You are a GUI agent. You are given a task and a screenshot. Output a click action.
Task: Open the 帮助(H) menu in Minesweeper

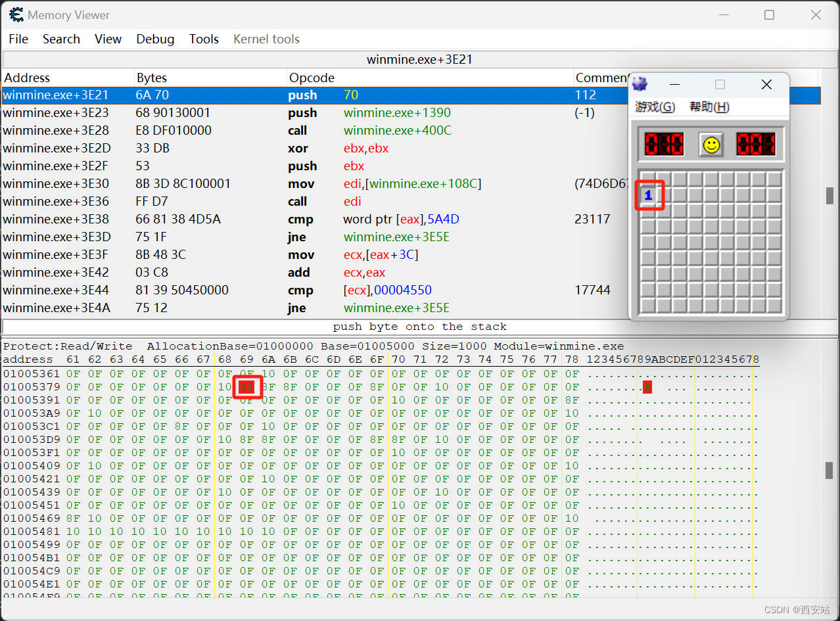click(709, 106)
